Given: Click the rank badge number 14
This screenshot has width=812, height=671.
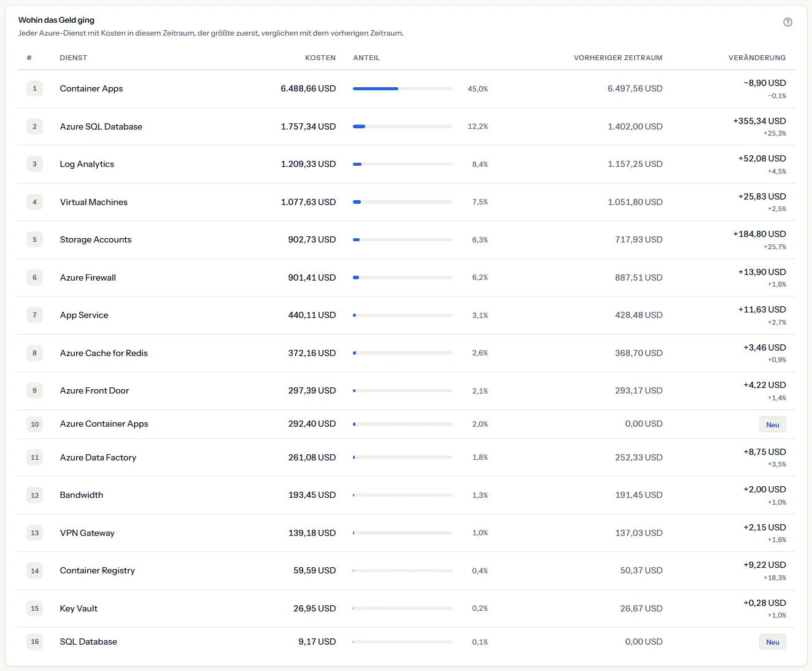Looking at the screenshot, I should point(34,571).
